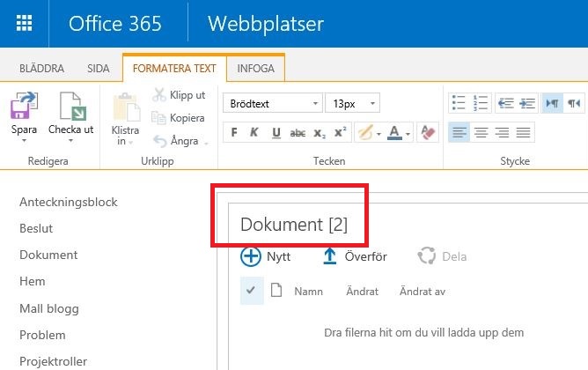Click Klipp ut scissors icon

[x=159, y=95]
